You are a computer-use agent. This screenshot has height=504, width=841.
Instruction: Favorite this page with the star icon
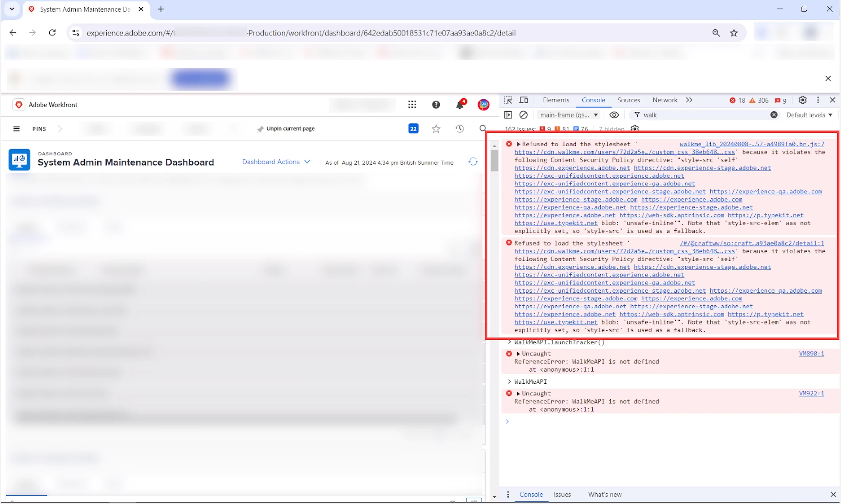point(436,129)
